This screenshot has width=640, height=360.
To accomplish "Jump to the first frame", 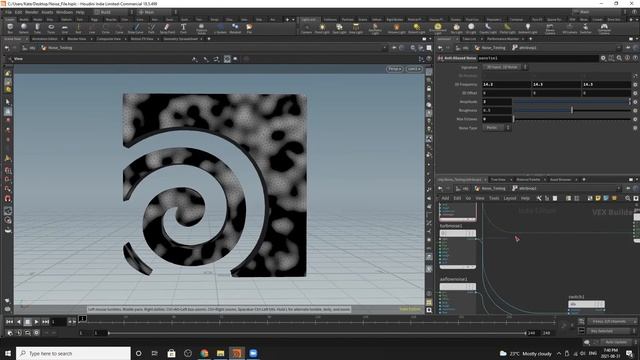I will 9,322.
